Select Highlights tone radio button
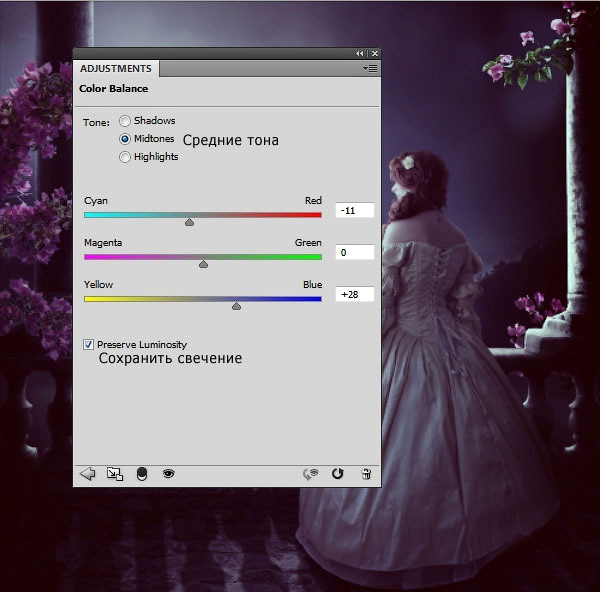Image resolution: width=600 pixels, height=592 pixels. [x=125, y=157]
